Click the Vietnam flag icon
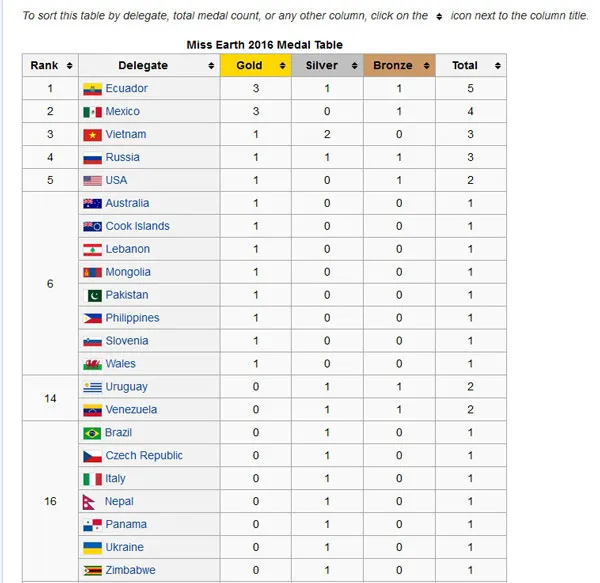The height and width of the screenshot is (583, 600). click(x=92, y=135)
